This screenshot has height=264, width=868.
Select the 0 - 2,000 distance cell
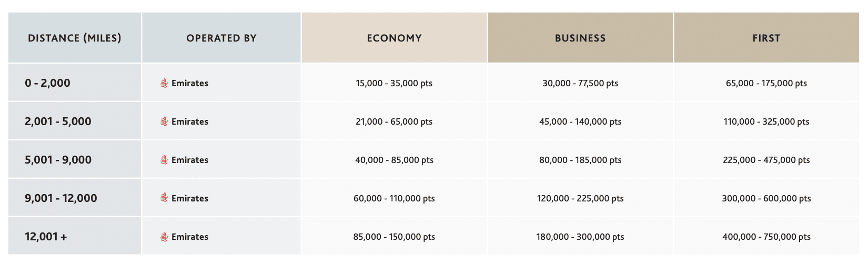tap(47, 83)
